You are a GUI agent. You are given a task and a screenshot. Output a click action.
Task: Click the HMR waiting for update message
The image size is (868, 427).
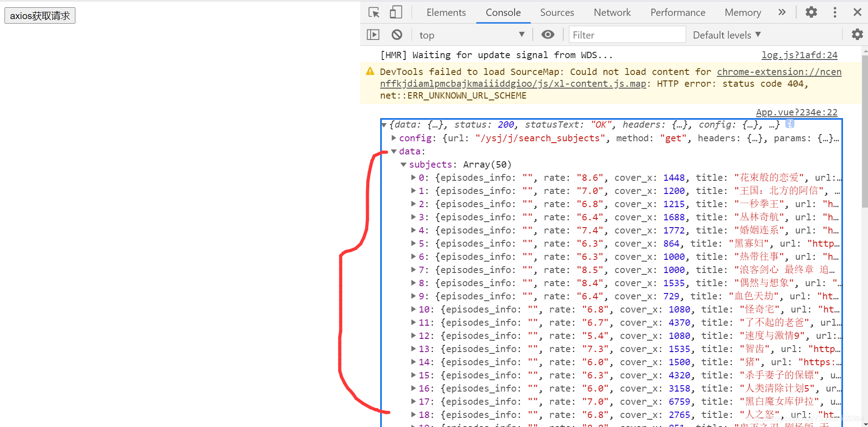coord(496,55)
